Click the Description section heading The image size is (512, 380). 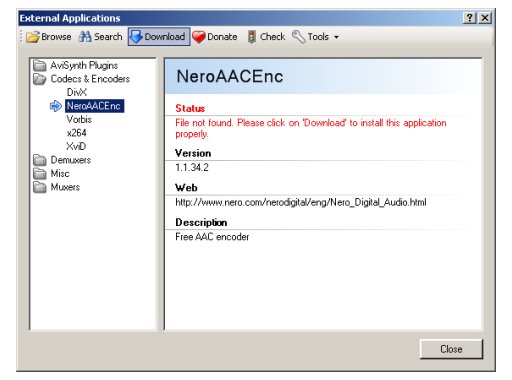coord(201,222)
